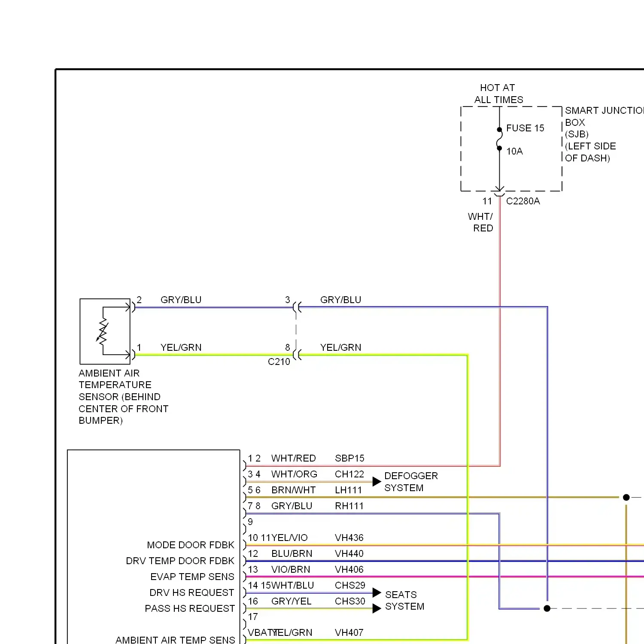644x644 pixels.
Task: Select the CHS29 circuit code
Action: 350,586
